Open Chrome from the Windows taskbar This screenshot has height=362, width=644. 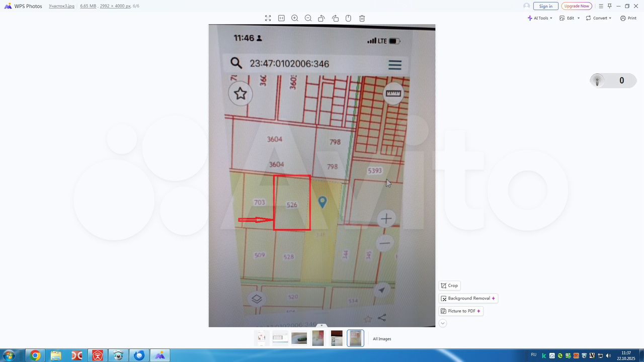35,355
